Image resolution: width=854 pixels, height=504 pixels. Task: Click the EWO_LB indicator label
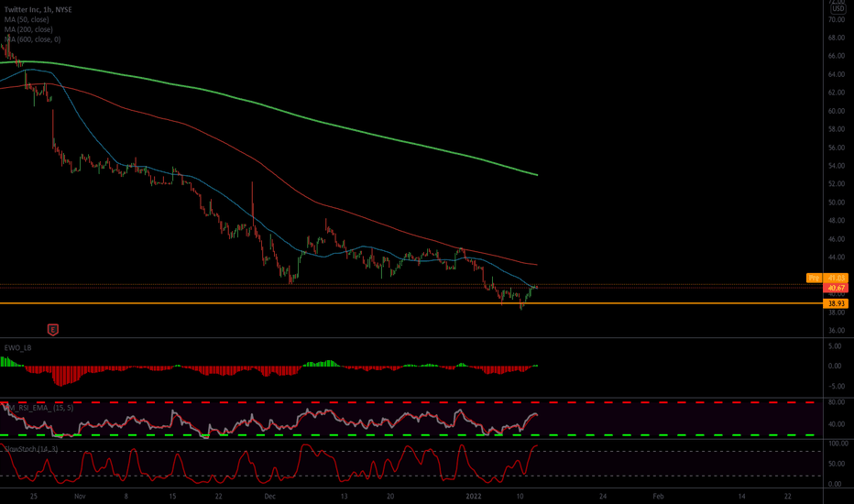(18, 347)
